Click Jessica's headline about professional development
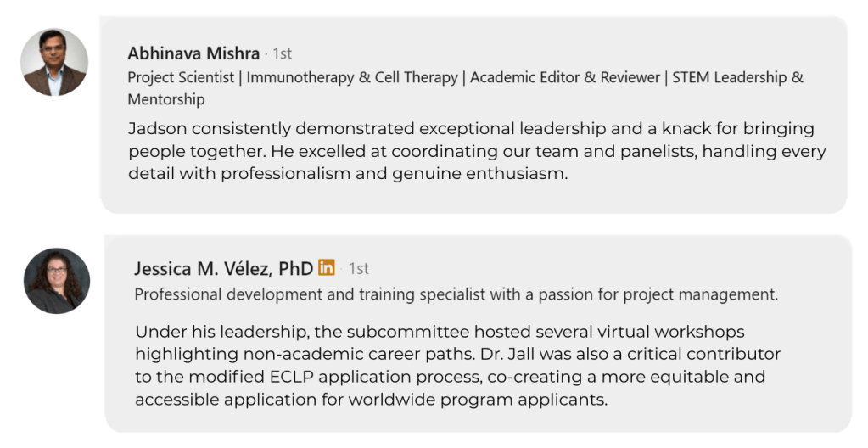 [456, 294]
